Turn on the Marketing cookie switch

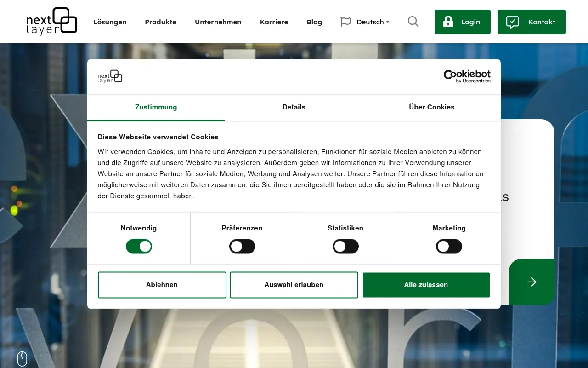(x=449, y=246)
